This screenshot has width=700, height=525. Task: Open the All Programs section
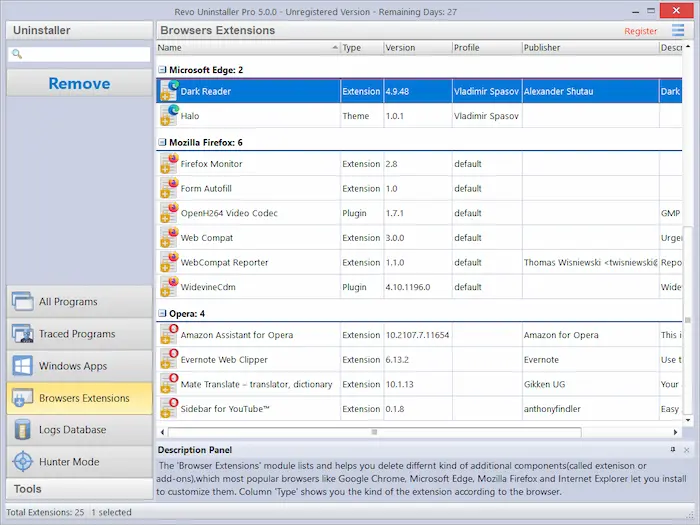[x=79, y=301]
